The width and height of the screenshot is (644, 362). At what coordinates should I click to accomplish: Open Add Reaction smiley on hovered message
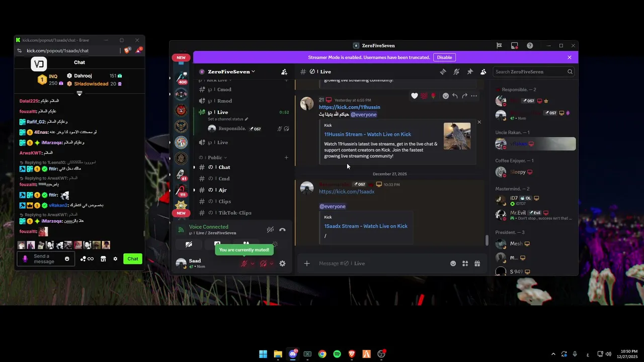446,96
